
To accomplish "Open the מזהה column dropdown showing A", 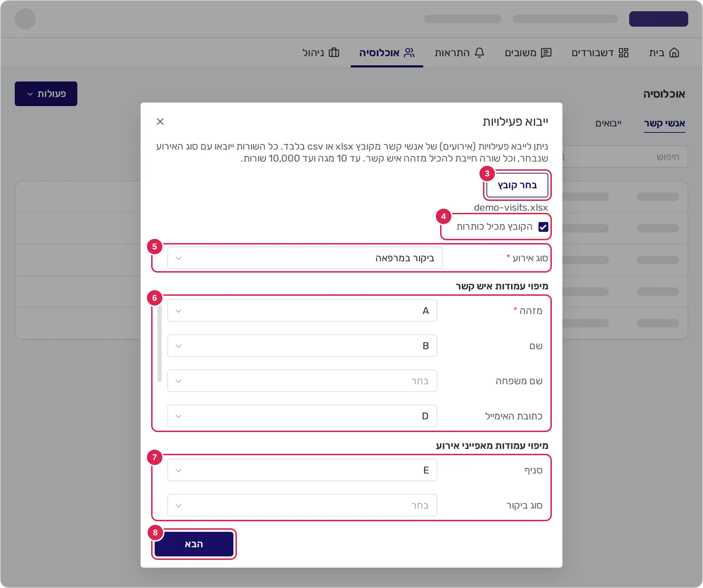I will click(302, 311).
